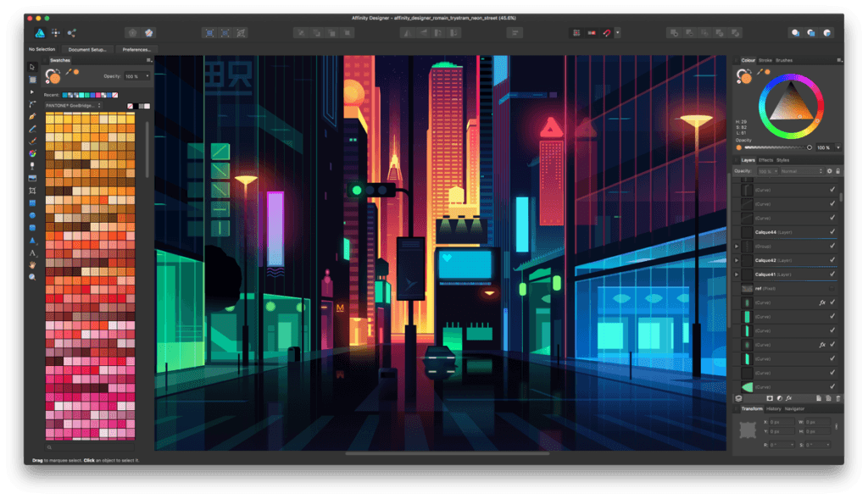Select the Corner tool
868x499 pixels.
click(x=32, y=104)
